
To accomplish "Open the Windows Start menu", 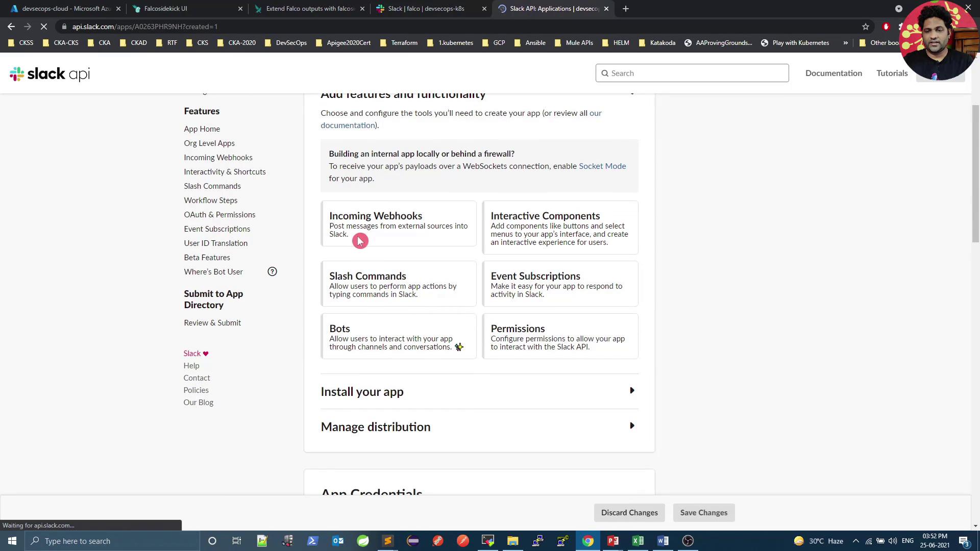I will pyautogui.click(x=12, y=541).
